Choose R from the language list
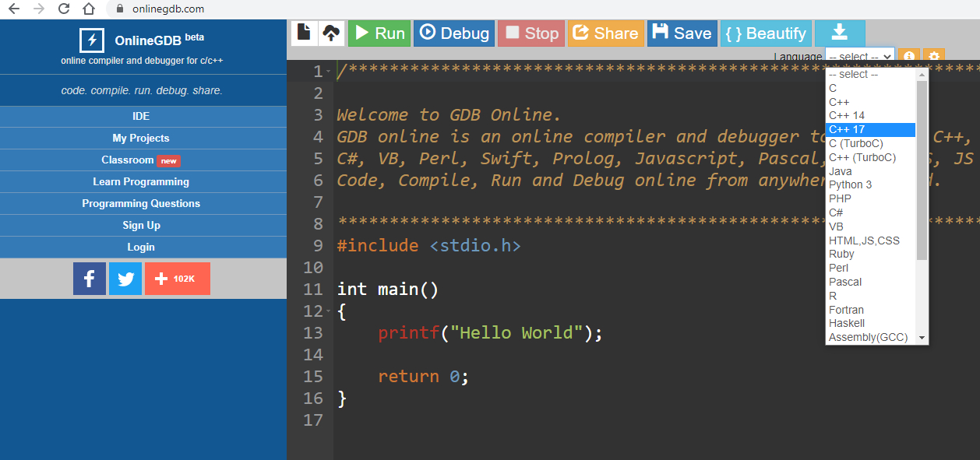The width and height of the screenshot is (980, 460). coord(871,296)
